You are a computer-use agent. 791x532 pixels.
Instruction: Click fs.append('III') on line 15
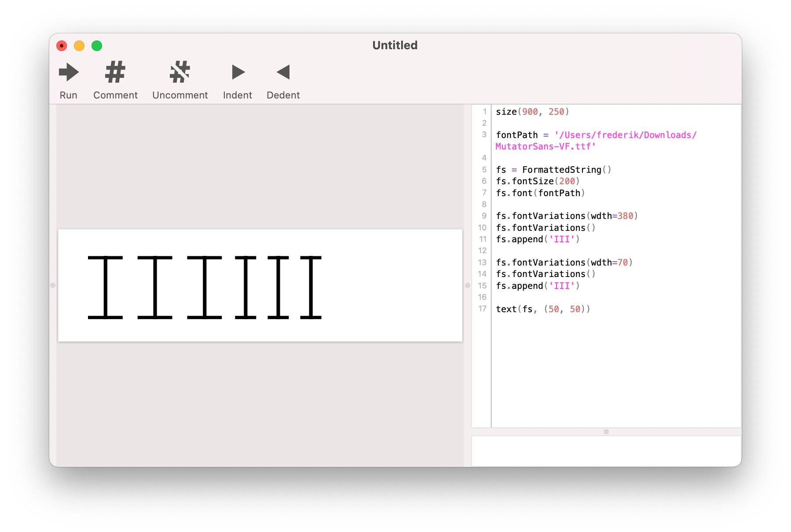coord(538,286)
